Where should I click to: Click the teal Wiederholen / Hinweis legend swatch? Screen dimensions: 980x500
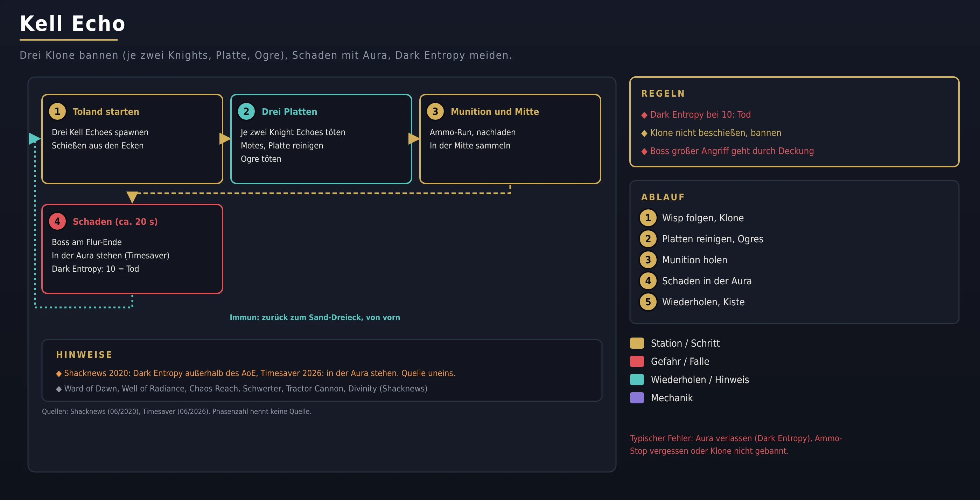click(637, 380)
